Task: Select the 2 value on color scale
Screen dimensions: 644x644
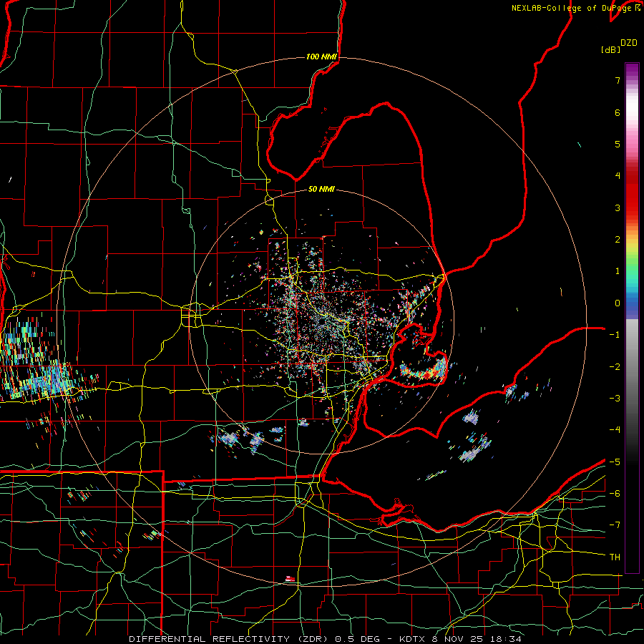Action: tap(618, 240)
